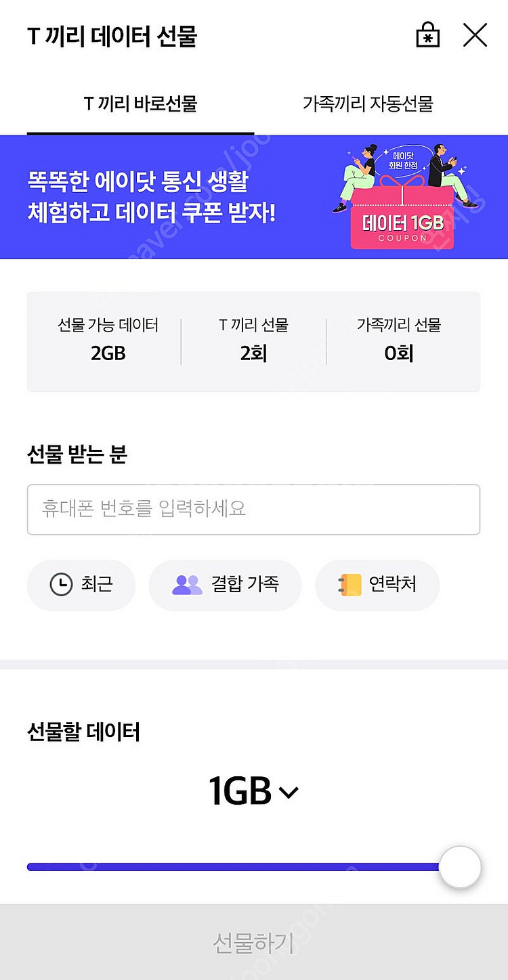Switch to T 끼리 바로선물 tab

[x=140, y=104]
